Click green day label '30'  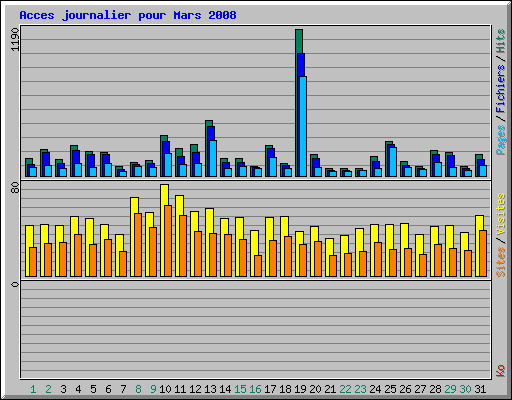point(465,389)
